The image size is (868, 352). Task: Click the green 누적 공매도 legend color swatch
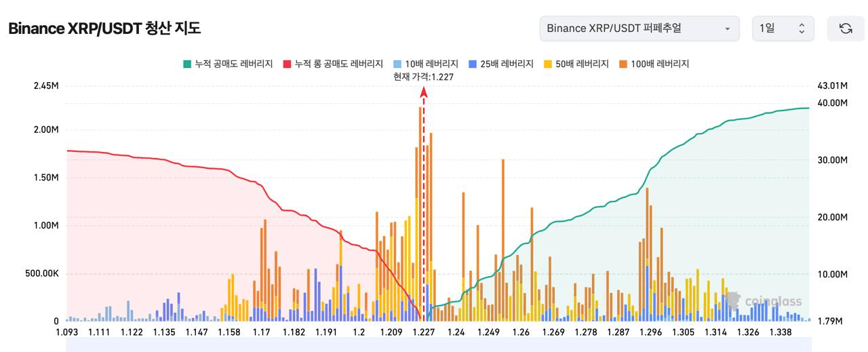187,64
